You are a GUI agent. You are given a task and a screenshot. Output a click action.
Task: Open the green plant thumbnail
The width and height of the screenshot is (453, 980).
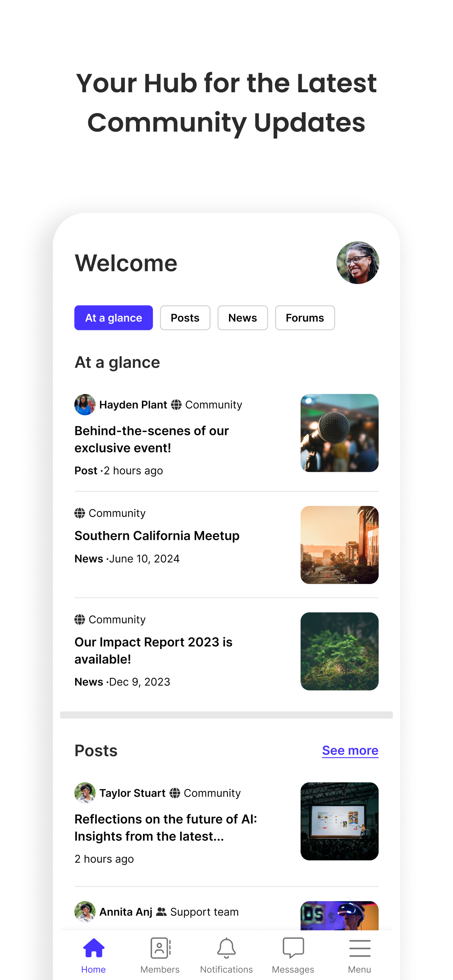340,651
